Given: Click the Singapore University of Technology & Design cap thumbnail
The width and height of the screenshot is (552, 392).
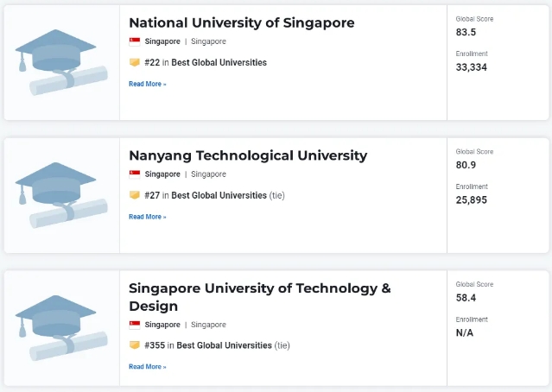Looking at the screenshot, I should (60, 328).
